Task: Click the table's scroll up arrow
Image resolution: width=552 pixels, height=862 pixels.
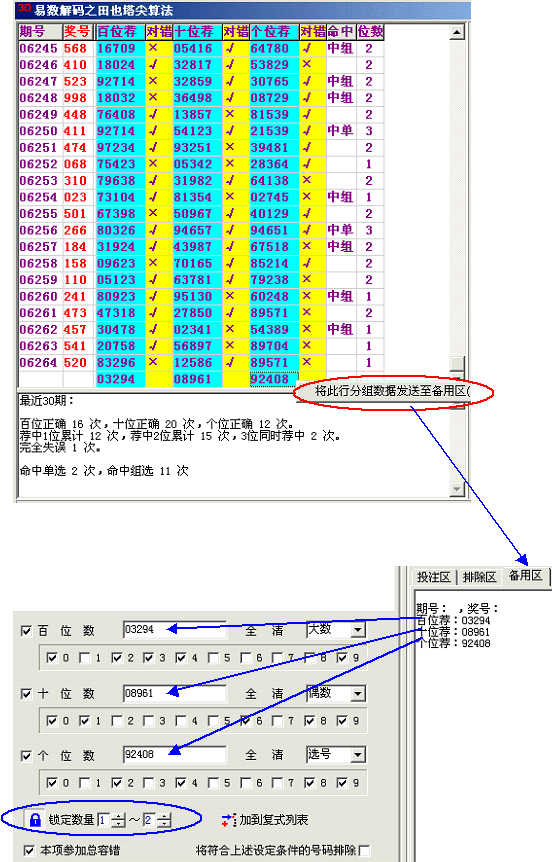Action: click(457, 32)
